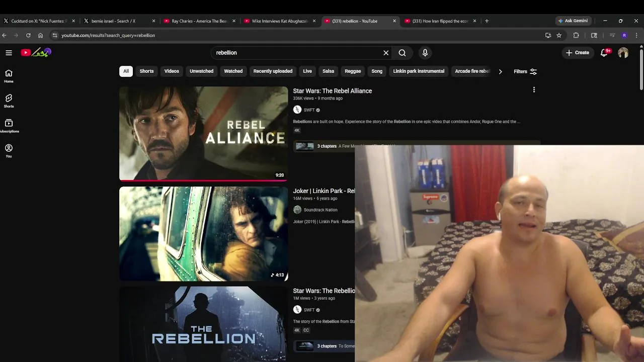Open the Google Lens search icon in toolbar

tap(594, 35)
